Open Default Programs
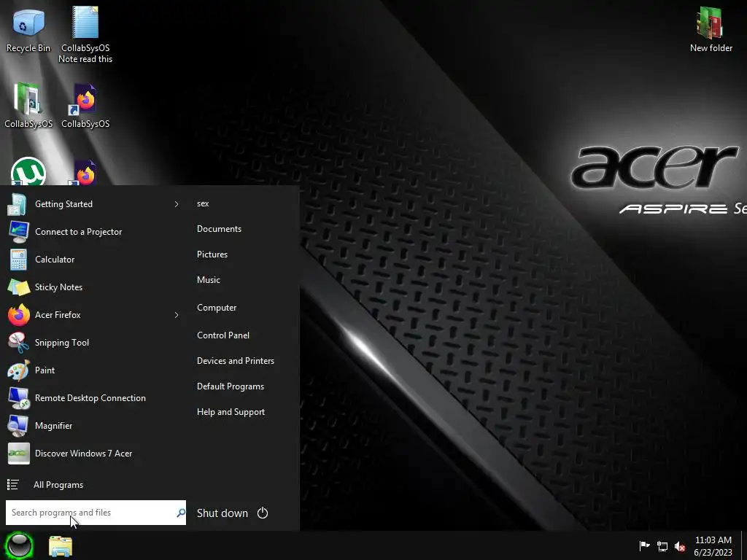 tap(231, 386)
